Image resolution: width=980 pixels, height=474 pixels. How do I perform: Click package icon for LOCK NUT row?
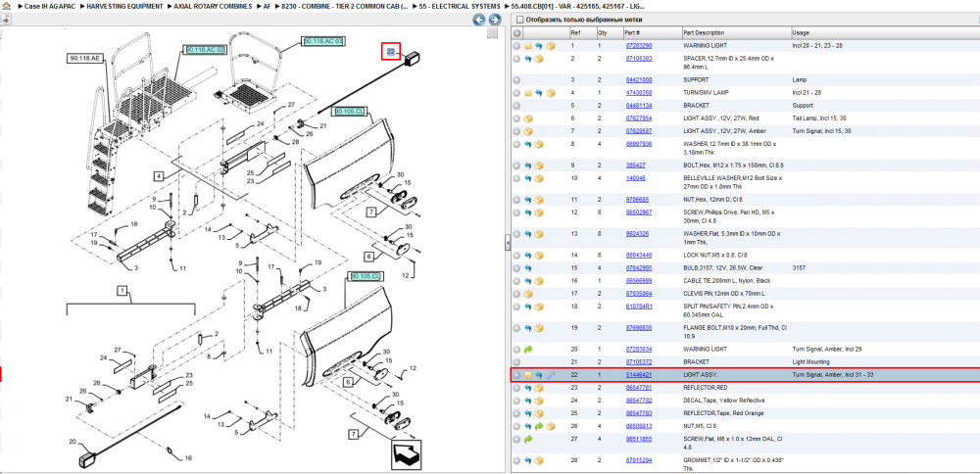(539, 256)
